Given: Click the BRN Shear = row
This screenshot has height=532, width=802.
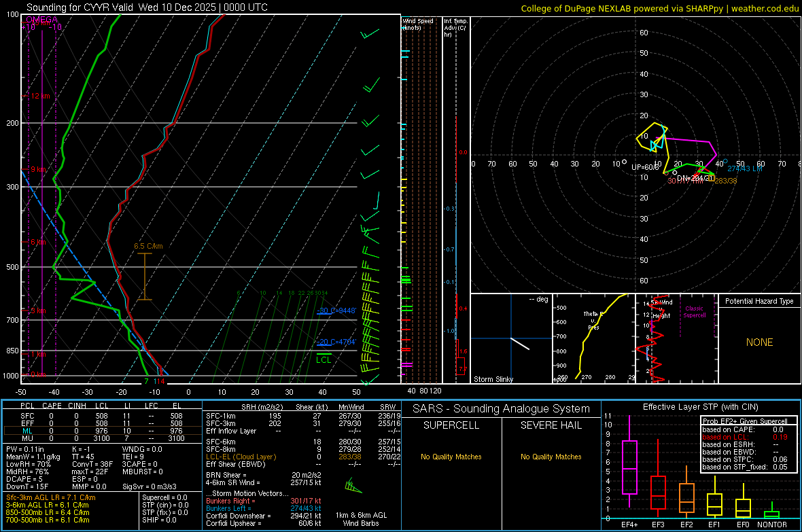Looking at the screenshot, I should (264, 475).
